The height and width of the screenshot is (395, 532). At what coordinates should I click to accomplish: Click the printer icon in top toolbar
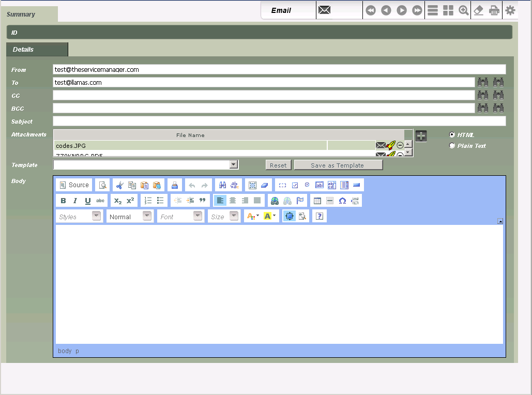coord(494,10)
